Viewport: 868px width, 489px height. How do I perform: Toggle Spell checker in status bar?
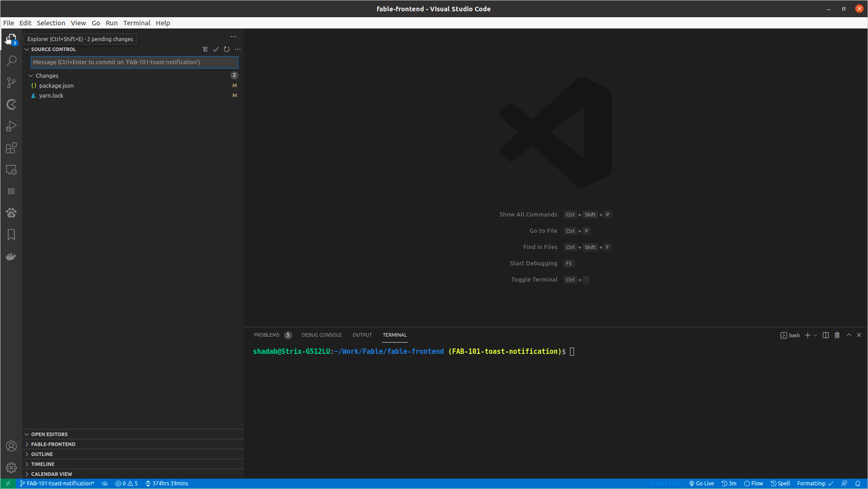(780, 484)
